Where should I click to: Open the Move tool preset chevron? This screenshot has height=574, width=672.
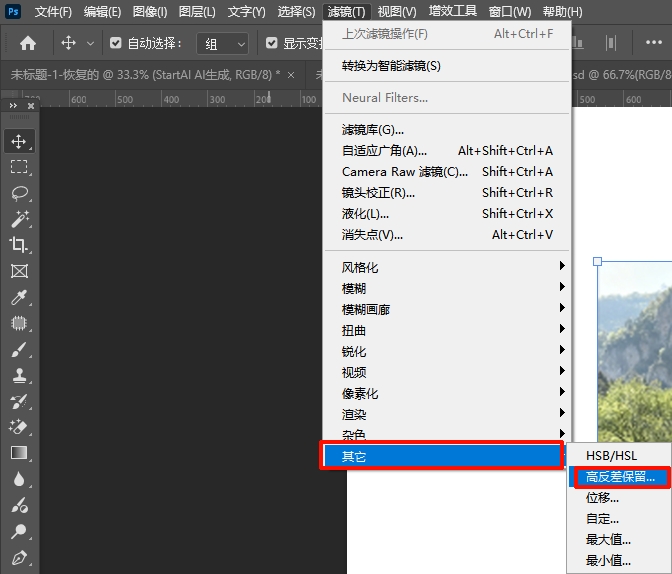point(90,43)
